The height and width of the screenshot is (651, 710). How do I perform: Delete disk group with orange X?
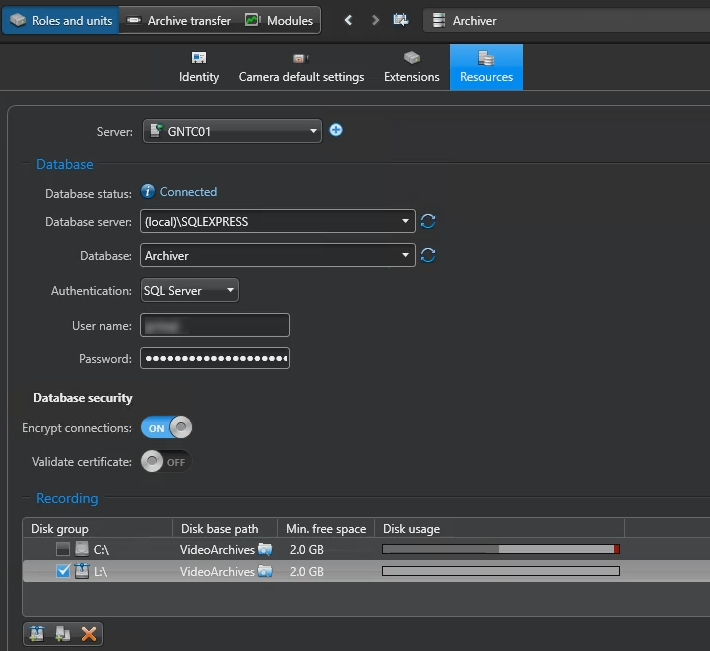pyautogui.click(x=89, y=633)
